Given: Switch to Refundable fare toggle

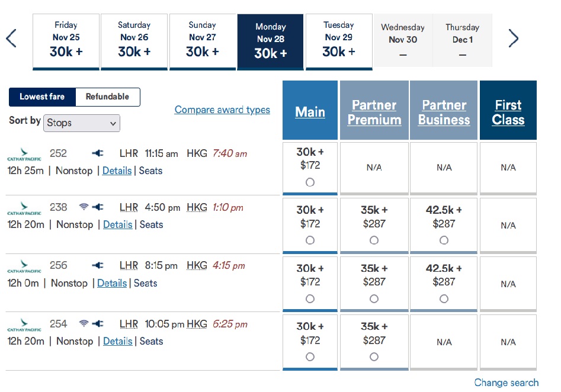Looking at the screenshot, I should coord(107,97).
